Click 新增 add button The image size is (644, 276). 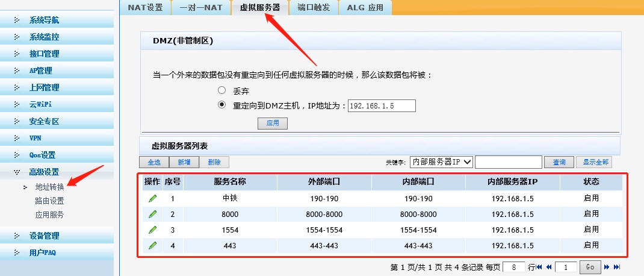(184, 162)
